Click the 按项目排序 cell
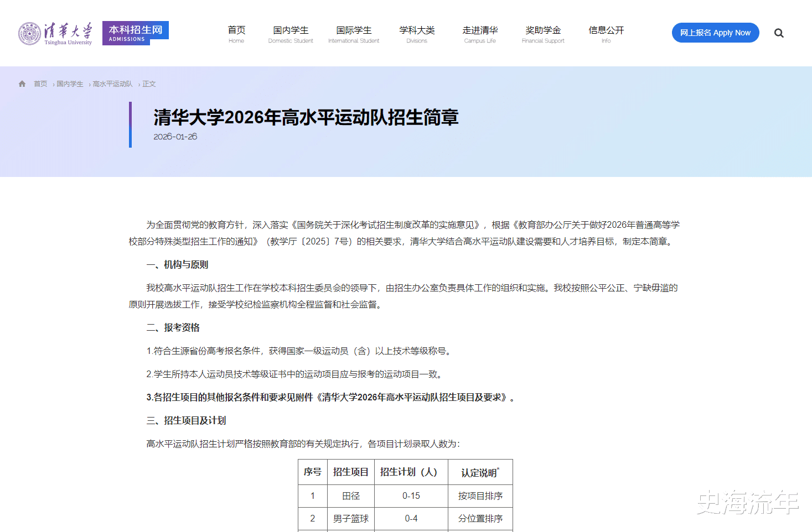Viewport: 812px width, 532px height. pos(480,496)
